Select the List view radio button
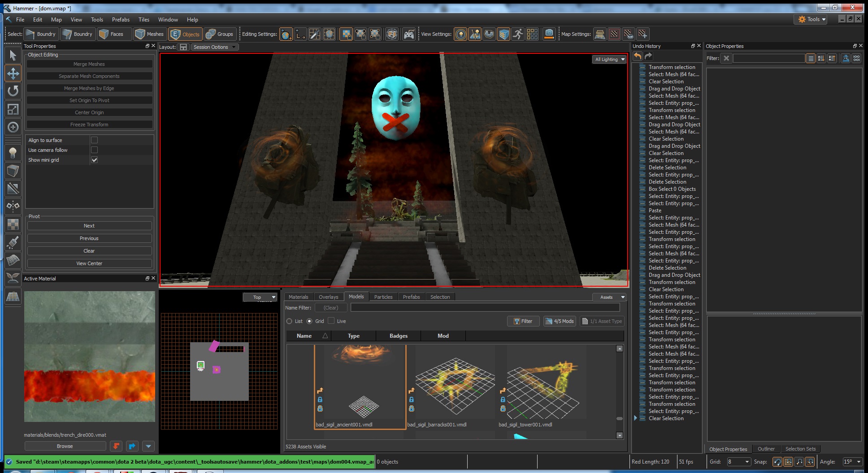 coord(289,321)
